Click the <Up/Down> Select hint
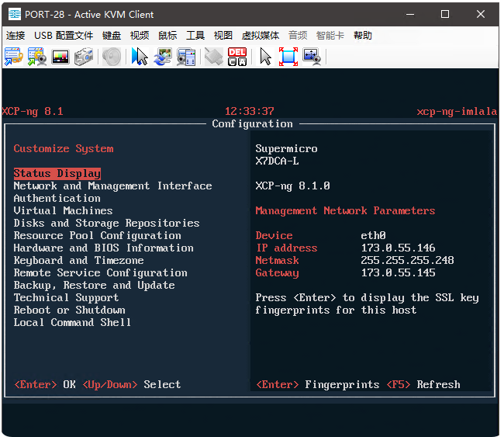 pyautogui.click(x=132, y=384)
